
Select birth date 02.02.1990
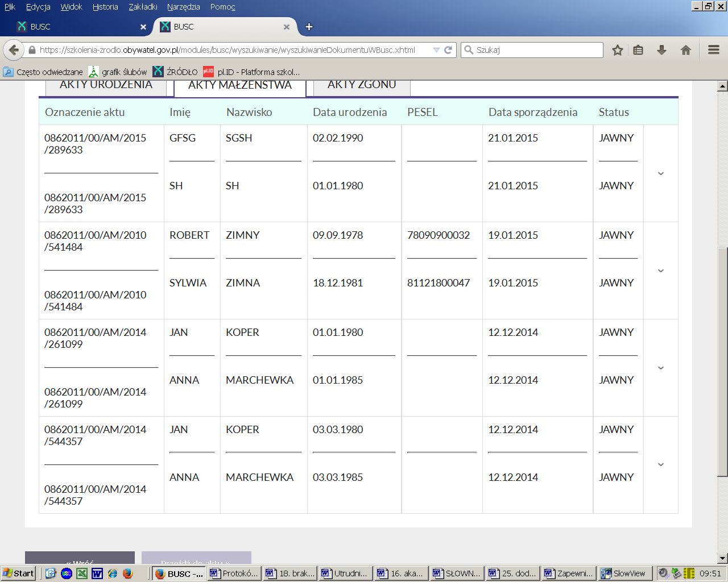click(x=338, y=138)
